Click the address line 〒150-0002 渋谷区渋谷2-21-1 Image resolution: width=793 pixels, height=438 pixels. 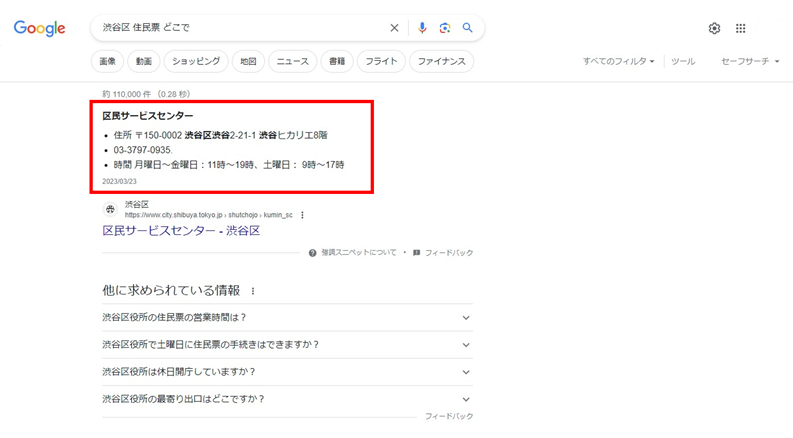221,135
